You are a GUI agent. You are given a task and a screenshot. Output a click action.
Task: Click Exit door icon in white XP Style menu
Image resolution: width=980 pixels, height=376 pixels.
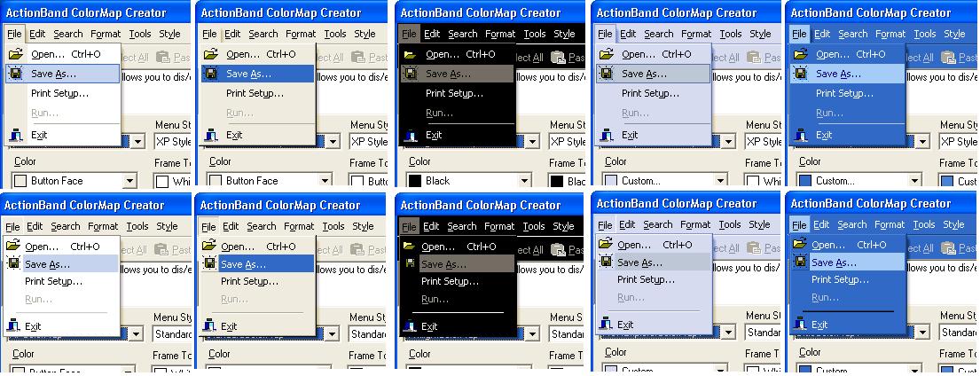pyautogui.click(x=15, y=135)
